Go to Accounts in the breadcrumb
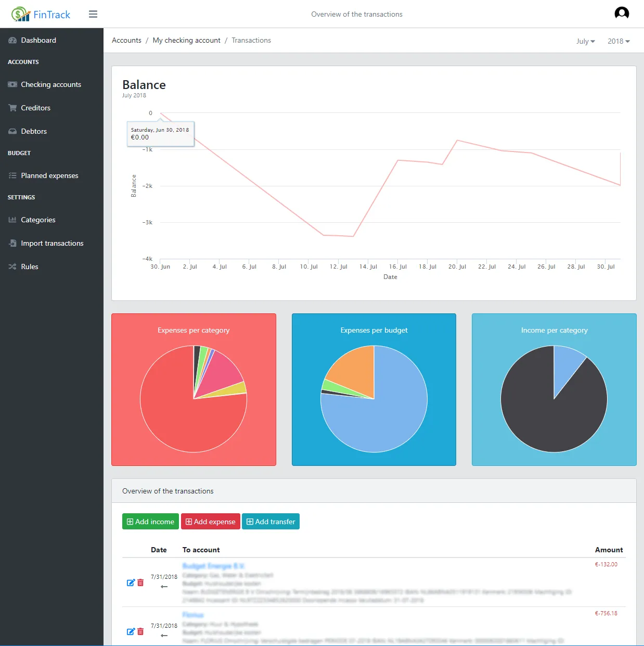644x646 pixels. coord(126,40)
